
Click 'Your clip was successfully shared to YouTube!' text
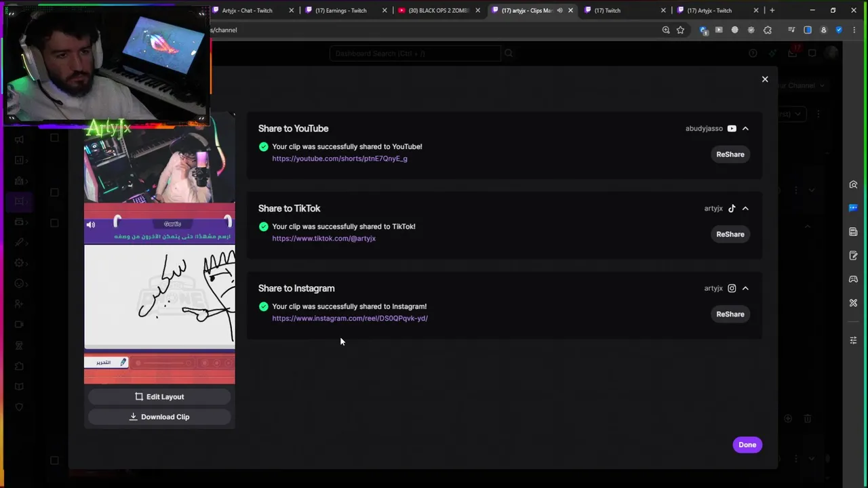[347, 146]
